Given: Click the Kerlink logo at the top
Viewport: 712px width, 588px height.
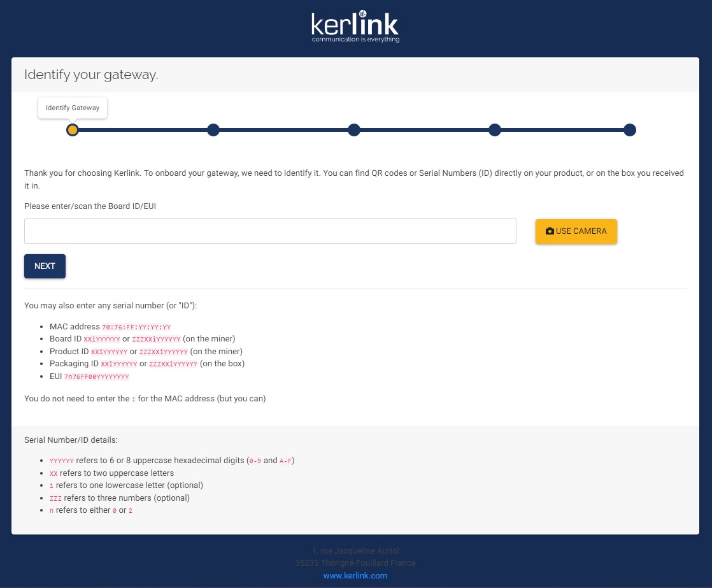Looking at the screenshot, I should click(x=355, y=27).
